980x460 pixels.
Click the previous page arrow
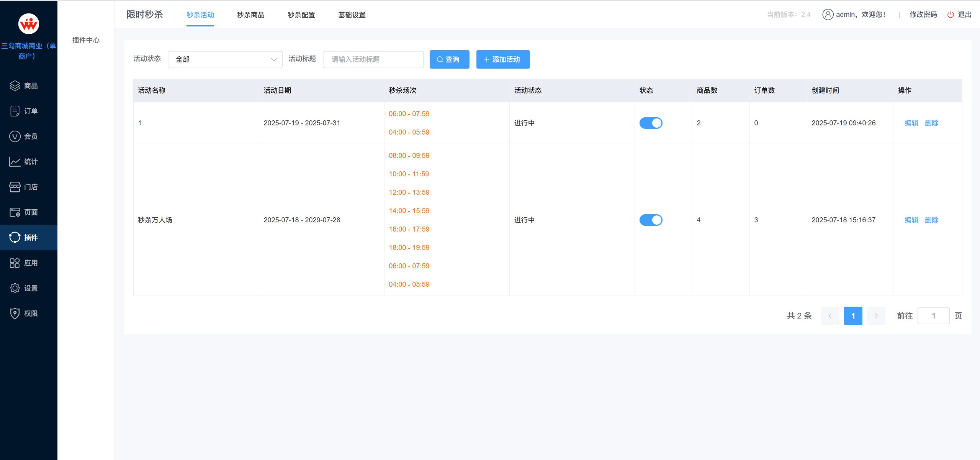[x=830, y=316]
